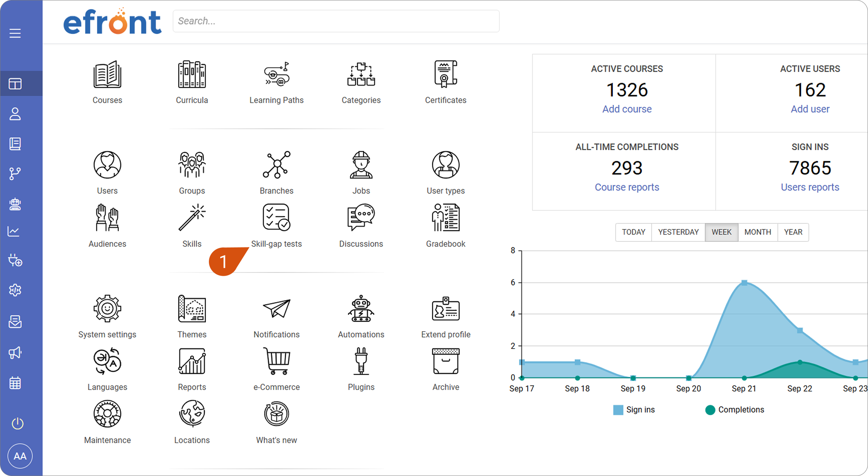Open the Themes icon
Viewport: 868px width, 476px height.
click(x=192, y=309)
